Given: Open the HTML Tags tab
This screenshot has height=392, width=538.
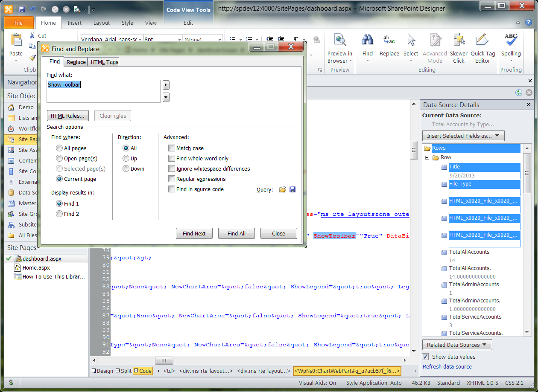Looking at the screenshot, I should [104, 62].
